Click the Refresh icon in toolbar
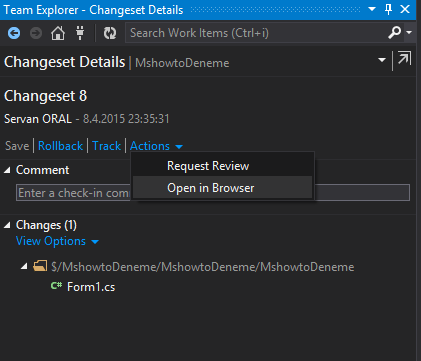The image size is (421, 361). pyautogui.click(x=110, y=33)
